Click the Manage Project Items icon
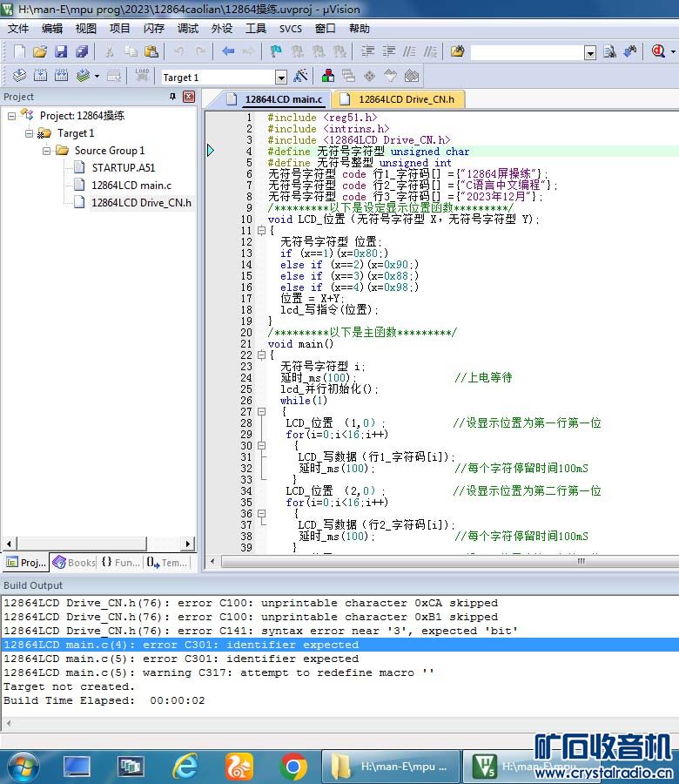Screen dimensions: 679x784 coord(328,77)
